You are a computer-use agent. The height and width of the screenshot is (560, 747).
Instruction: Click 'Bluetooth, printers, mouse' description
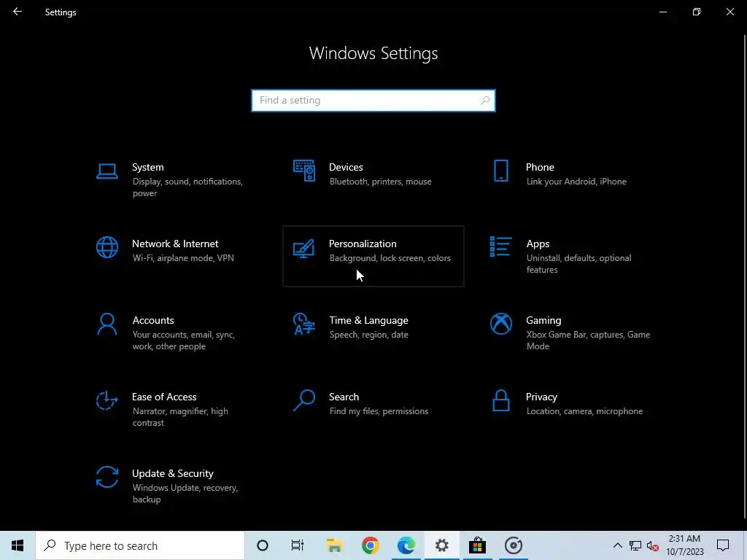381,182
